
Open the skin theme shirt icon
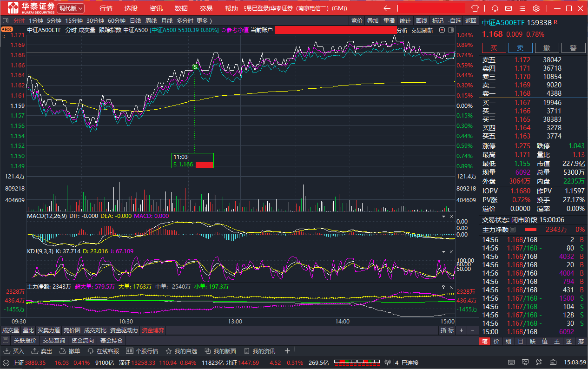475,8
